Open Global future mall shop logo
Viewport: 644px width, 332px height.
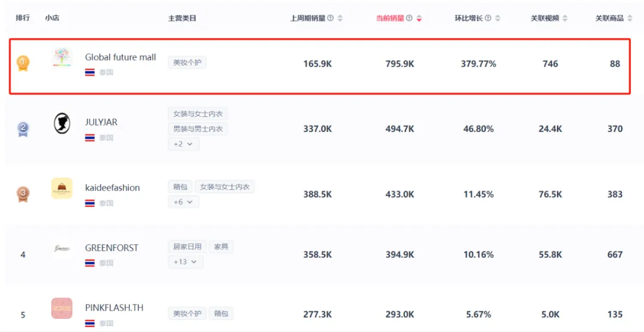[x=62, y=57]
